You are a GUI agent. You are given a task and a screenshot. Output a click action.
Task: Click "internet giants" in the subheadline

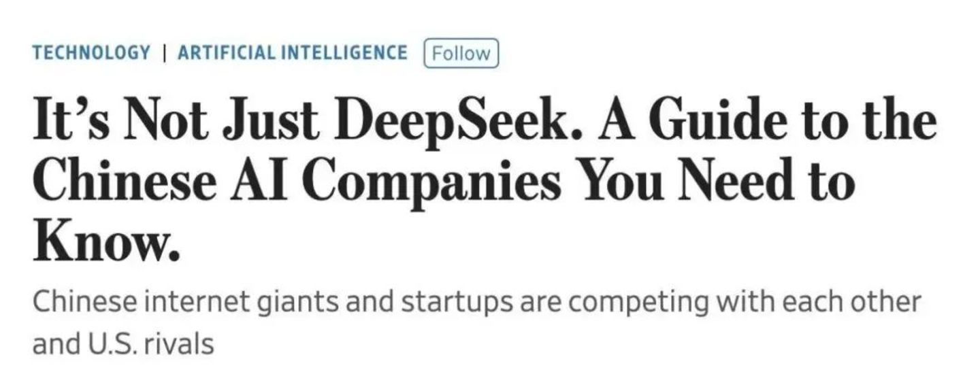[210, 301]
